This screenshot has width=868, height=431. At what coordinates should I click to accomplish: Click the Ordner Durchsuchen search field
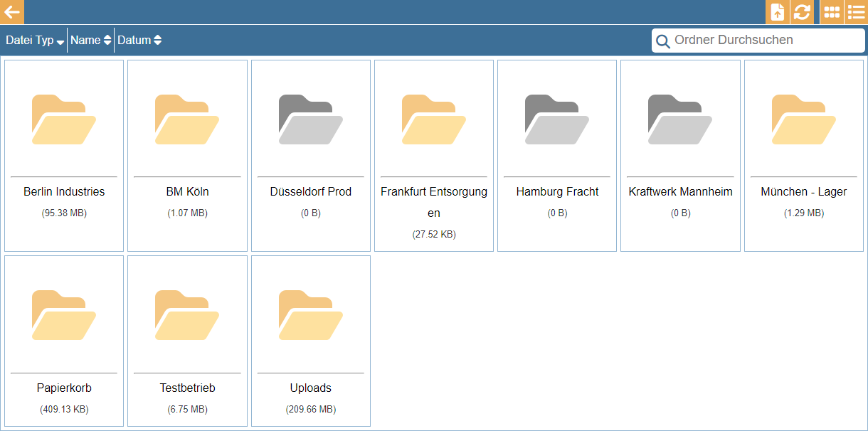pyautogui.click(x=765, y=41)
